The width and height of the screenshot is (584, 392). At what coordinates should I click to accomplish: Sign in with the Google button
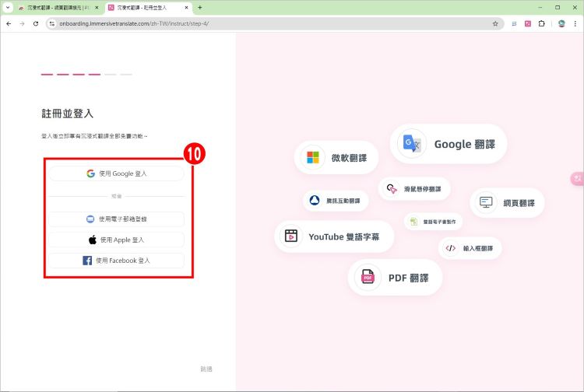[x=116, y=173]
